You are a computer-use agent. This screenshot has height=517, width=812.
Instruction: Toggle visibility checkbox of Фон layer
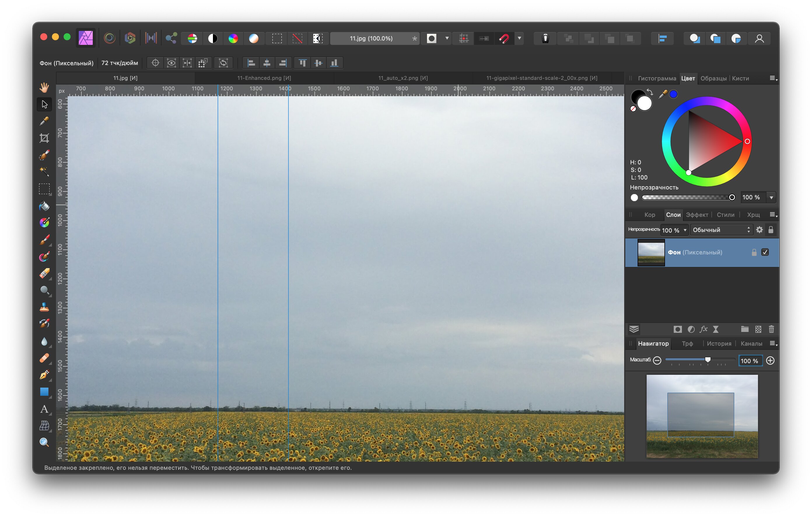(765, 252)
